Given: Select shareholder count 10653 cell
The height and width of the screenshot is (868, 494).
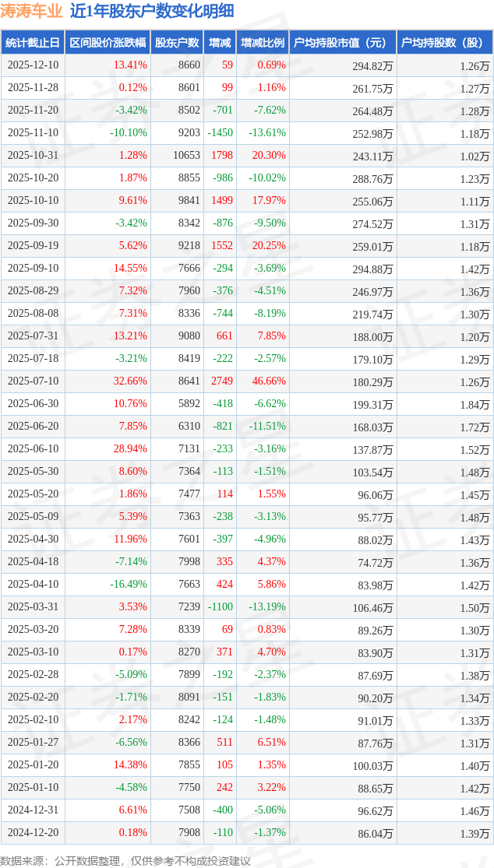Looking at the screenshot, I should pos(186,156).
